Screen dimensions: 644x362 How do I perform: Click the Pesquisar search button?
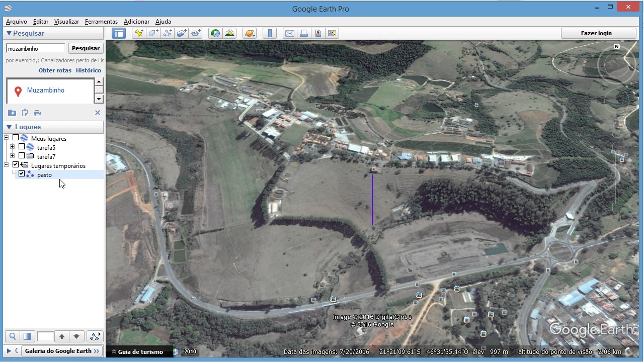86,48
